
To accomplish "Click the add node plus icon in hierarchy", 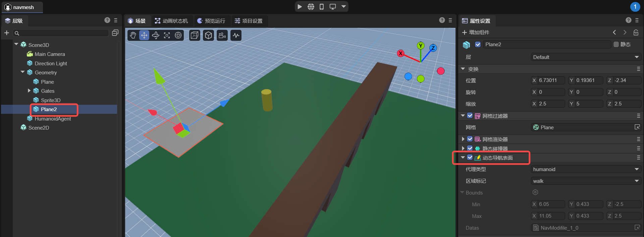I will (6, 33).
